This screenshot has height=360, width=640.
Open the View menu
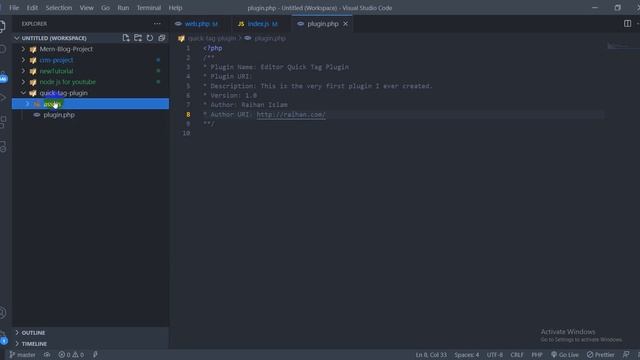(x=87, y=8)
